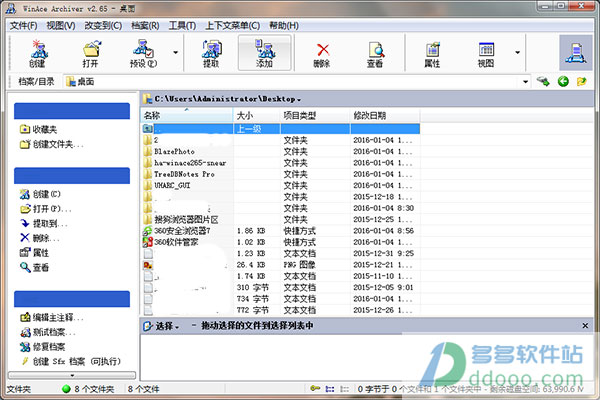This screenshot has height=400, width=600.
Task: Click sidebar 测试档案... link
Action: click(x=48, y=332)
